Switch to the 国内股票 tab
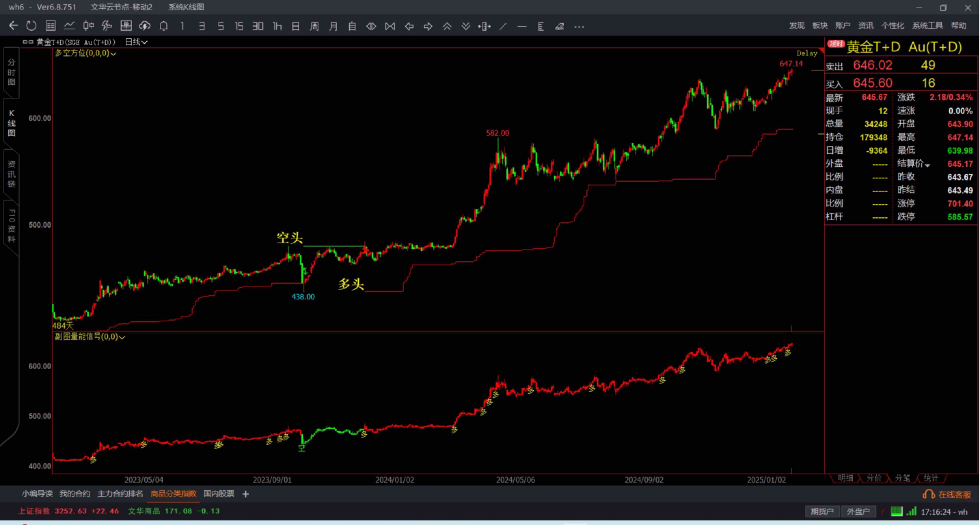 [219, 494]
